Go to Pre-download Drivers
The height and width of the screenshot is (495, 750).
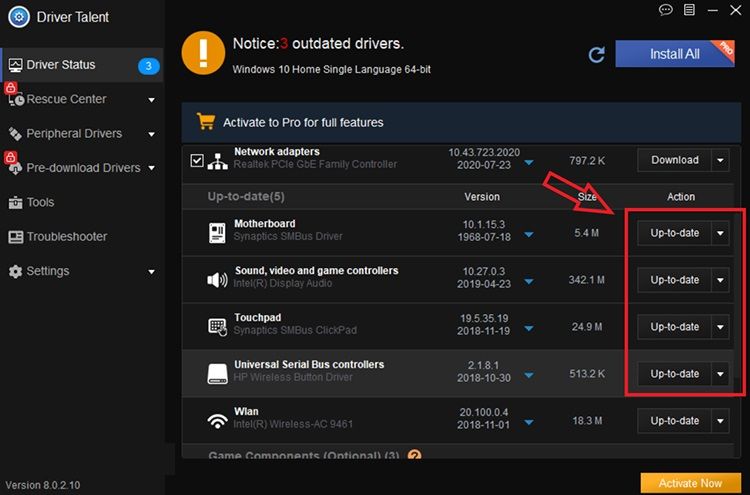coord(82,168)
